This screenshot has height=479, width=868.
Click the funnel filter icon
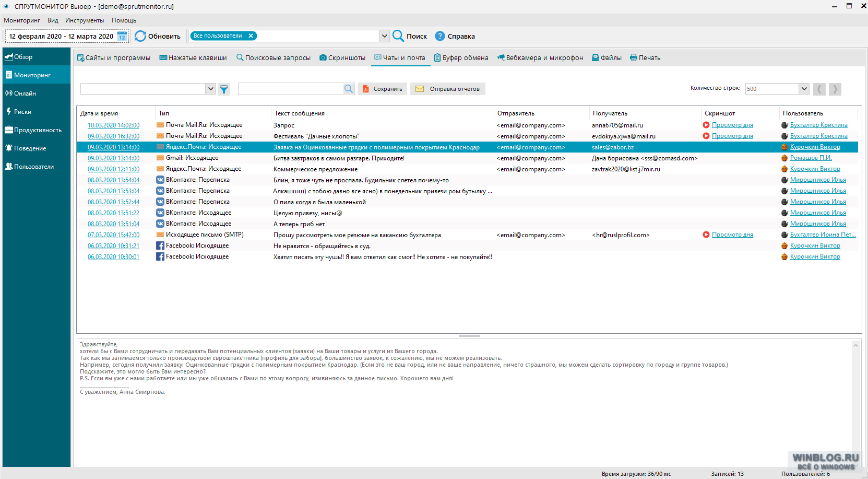pyautogui.click(x=224, y=89)
